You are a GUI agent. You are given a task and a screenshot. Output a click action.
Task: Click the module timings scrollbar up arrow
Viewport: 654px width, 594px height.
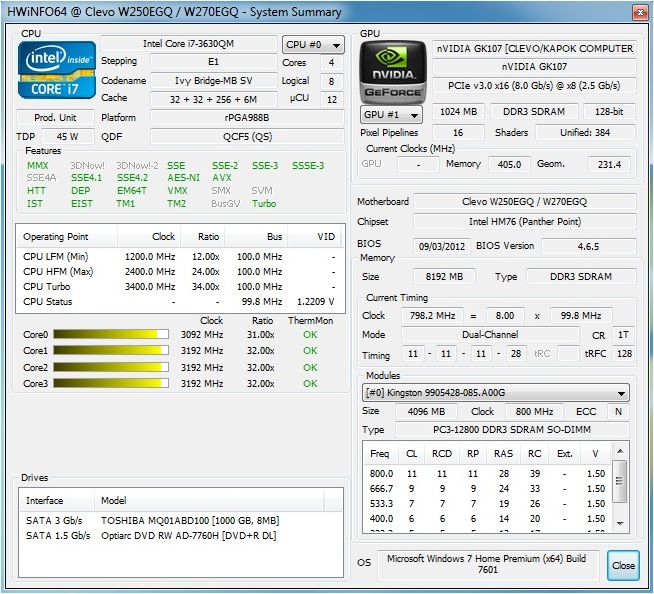tap(620, 451)
